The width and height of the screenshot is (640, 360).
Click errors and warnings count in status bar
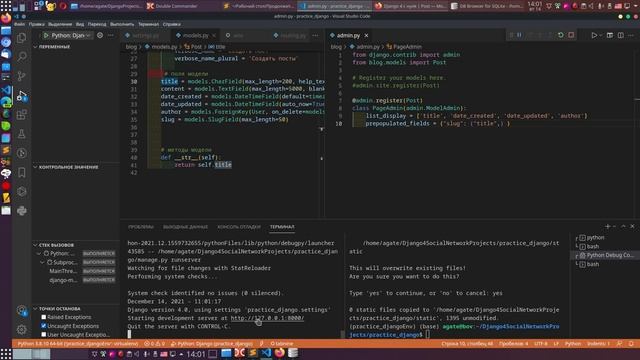tap(155, 344)
